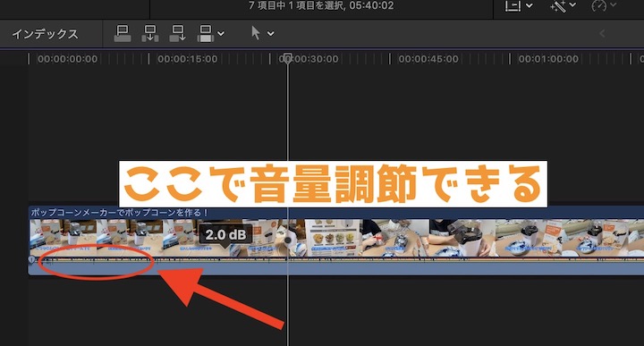644x346 pixels.
Task: Open the edit mode options chevron next to overwrite
Action: tap(221, 34)
